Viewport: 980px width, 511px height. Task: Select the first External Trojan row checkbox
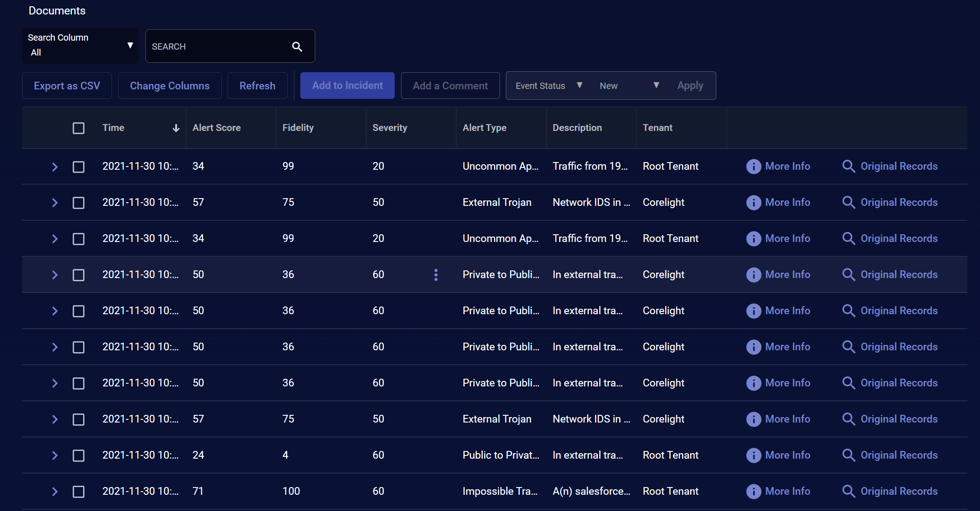[79, 203]
